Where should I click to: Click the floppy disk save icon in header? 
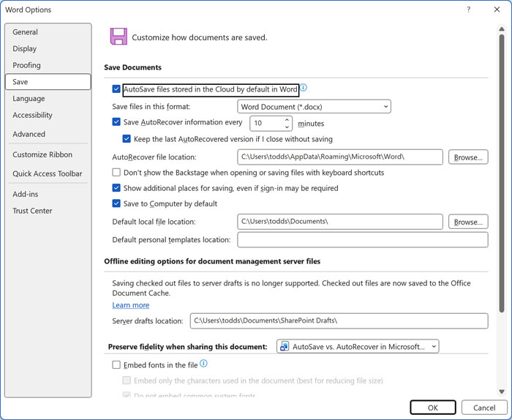pyautogui.click(x=118, y=37)
